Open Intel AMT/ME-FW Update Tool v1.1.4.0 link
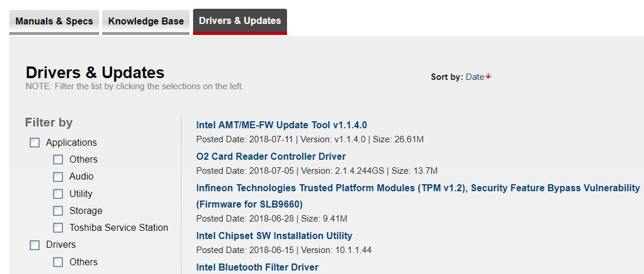The width and height of the screenshot is (644, 274). [x=281, y=125]
